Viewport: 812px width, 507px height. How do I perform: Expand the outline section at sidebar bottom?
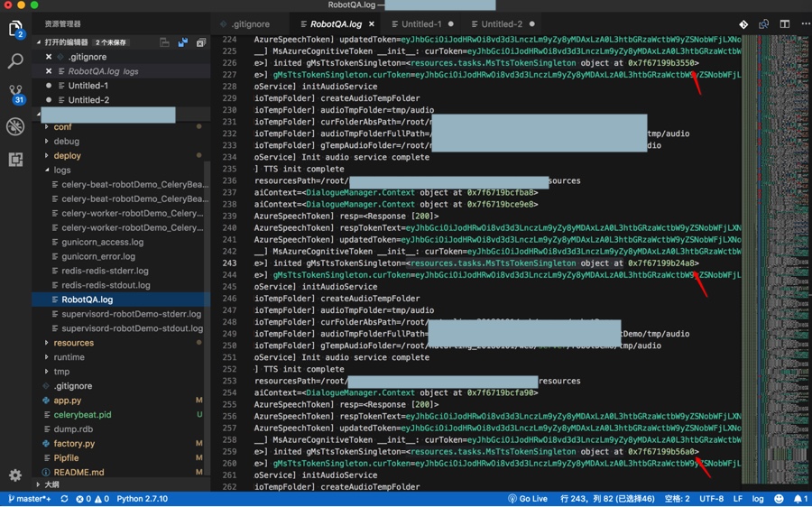(x=121, y=484)
